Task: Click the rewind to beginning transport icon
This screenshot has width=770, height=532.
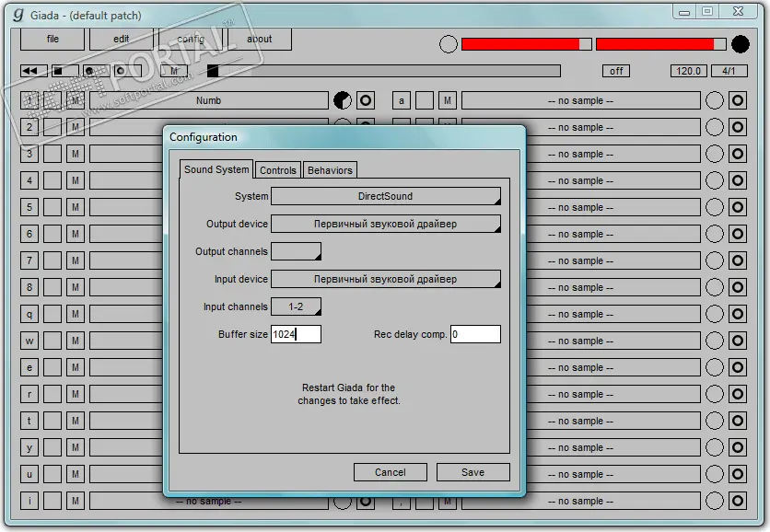Action: pos(33,71)
